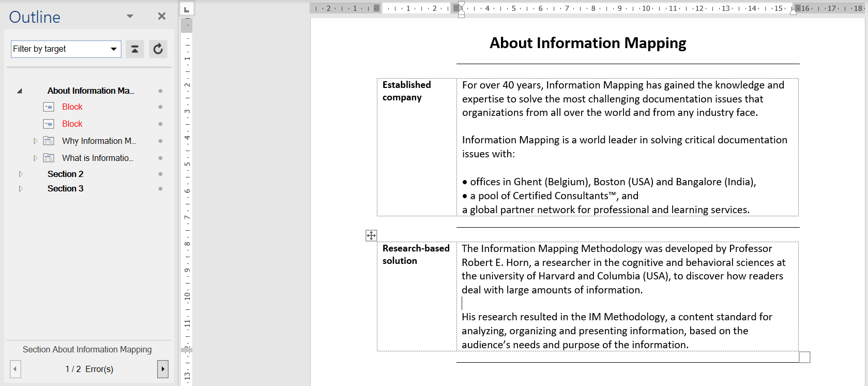Click the table resize handle at bottom right

tap(804, 357)
